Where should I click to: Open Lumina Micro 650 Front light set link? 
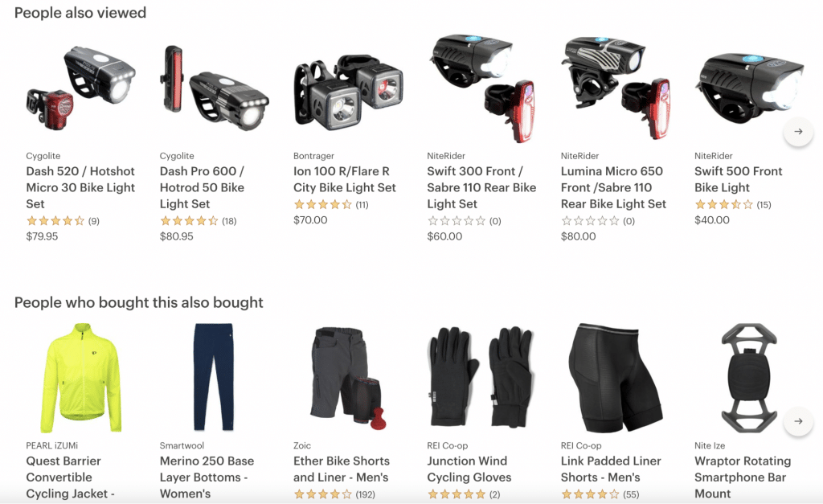[613, 187]
